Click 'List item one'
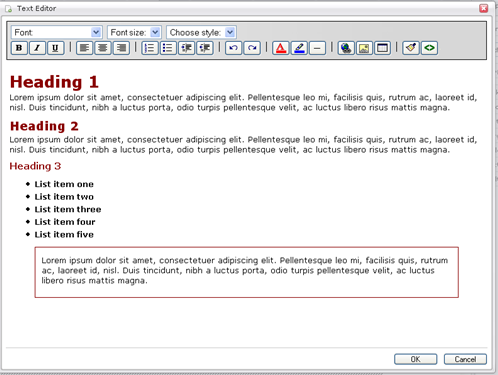Image resolution: width=498 pixels, height=375 pixels. pyautogui.click(x=64, y=184)
